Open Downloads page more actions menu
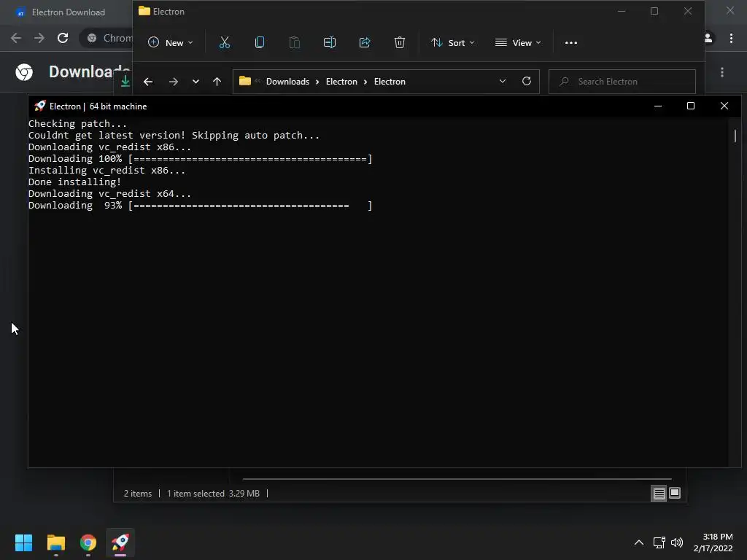This screenshot has width=747, height=560. (722, 72)
